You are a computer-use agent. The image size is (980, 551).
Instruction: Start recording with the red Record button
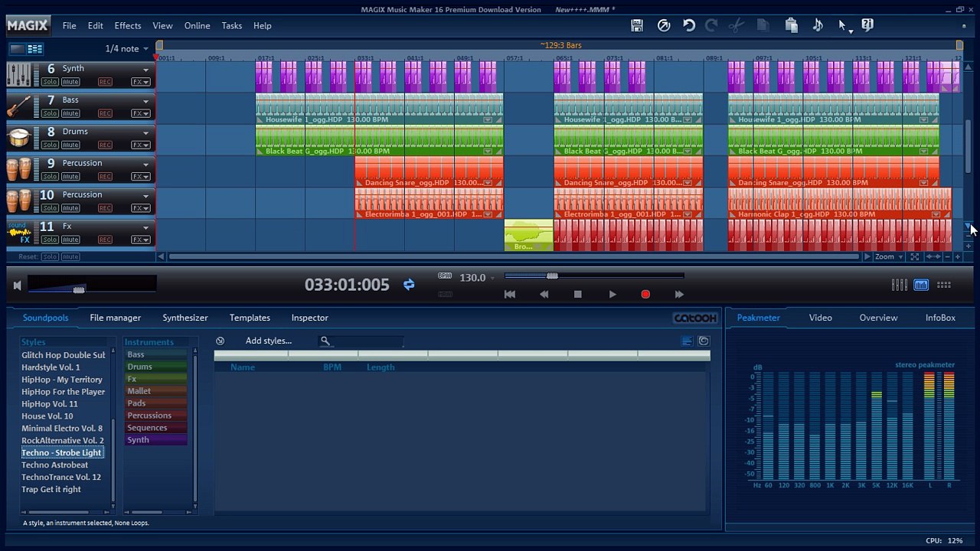coord(645,294)
